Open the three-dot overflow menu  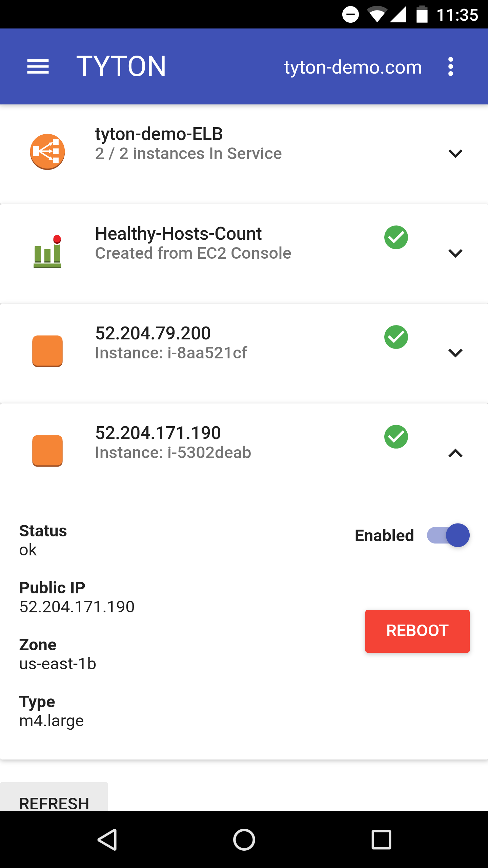click(x=450, y=66)
